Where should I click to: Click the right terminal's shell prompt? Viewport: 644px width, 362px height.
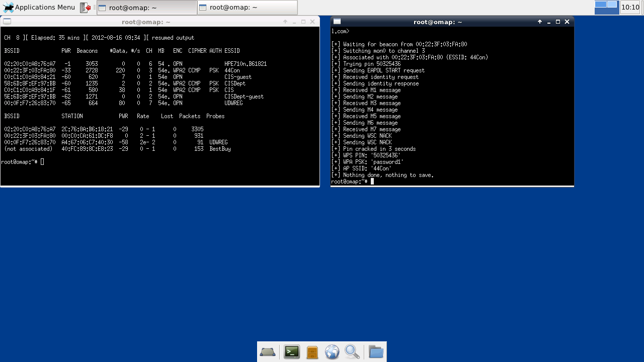coord(351,182)
